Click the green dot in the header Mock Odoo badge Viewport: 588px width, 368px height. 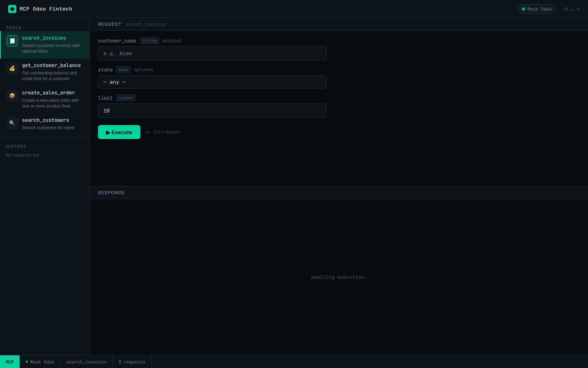pyautogui.click(x=523, y=9)
